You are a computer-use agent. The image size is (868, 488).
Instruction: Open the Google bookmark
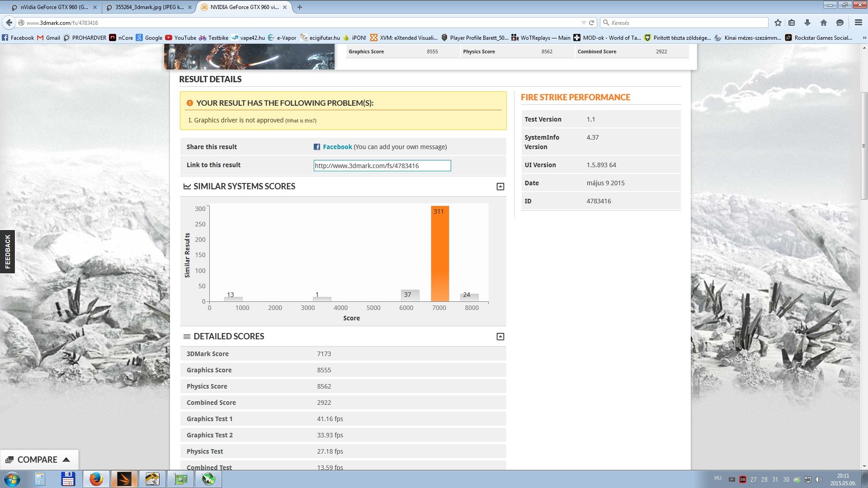(149, 38)
